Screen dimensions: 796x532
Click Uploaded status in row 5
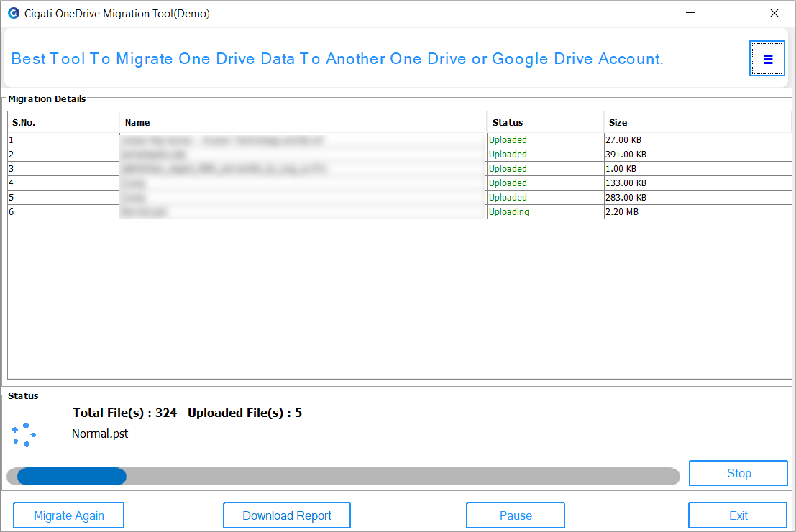click(545, 198)
